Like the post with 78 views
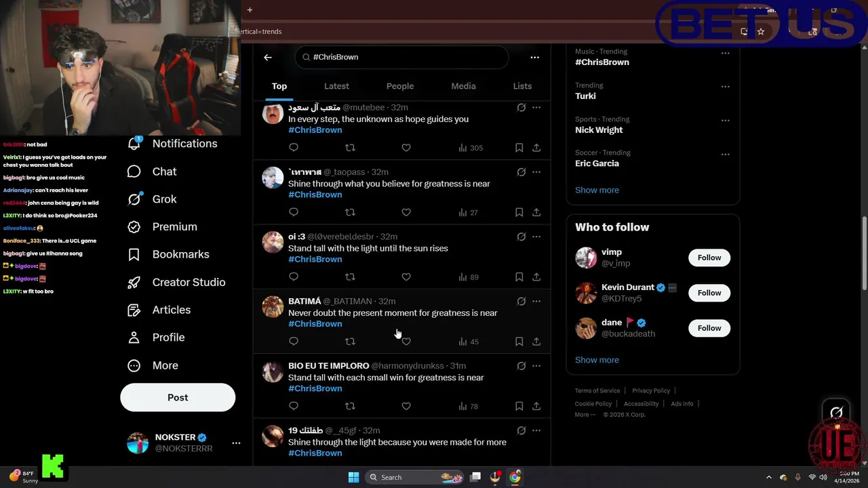Screen dimensions: 868x488 point(406,406)
